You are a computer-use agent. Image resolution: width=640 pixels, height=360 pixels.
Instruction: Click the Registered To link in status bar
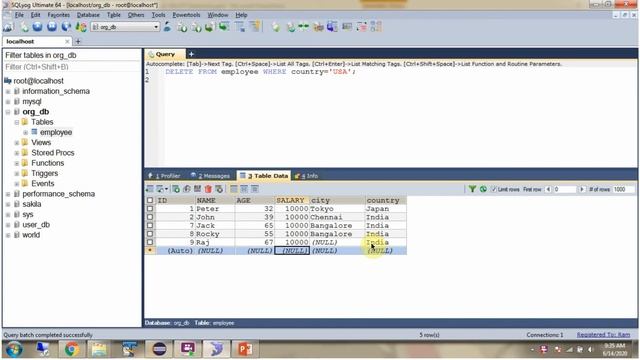click(603, 335)
